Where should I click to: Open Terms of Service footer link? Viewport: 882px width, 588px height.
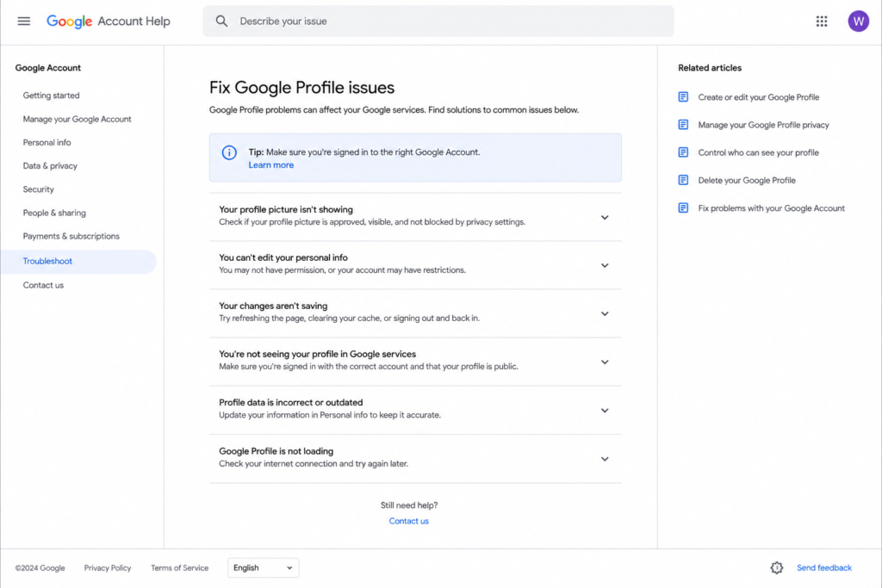[x=179, y=567]
